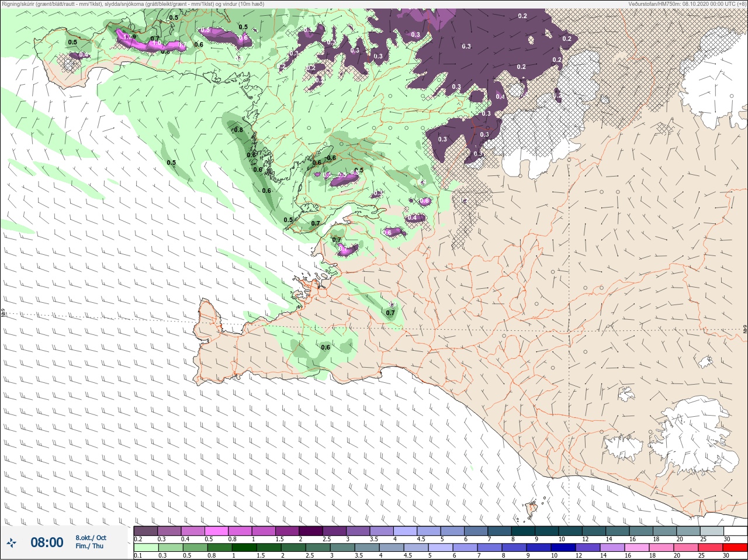Pick the palest green 0.1 rain legend swatch
The height and width of the screenshot is (560, 748).
[146, 548]
